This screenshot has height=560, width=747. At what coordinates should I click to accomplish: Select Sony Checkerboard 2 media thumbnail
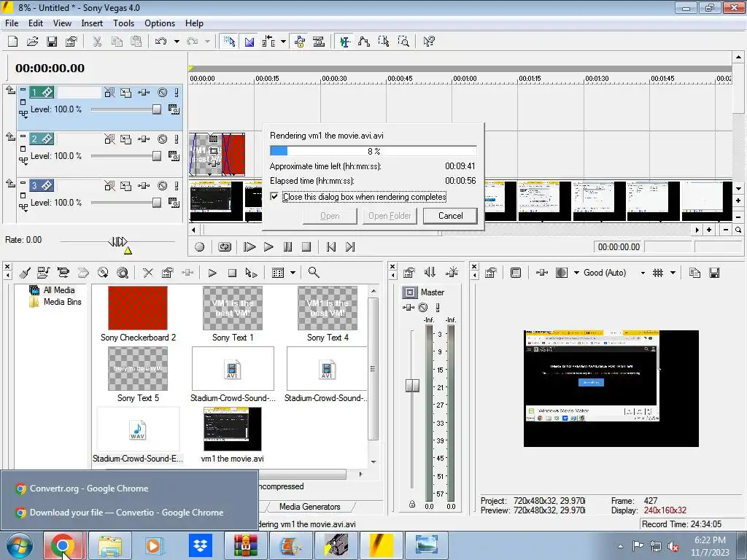click(138, 308)
